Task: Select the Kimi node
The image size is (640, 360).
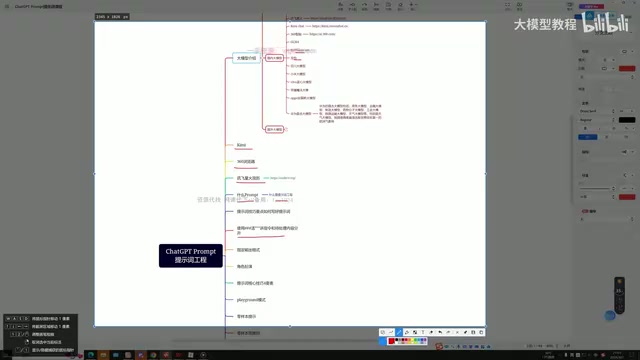Action: [x=241, y=145]
